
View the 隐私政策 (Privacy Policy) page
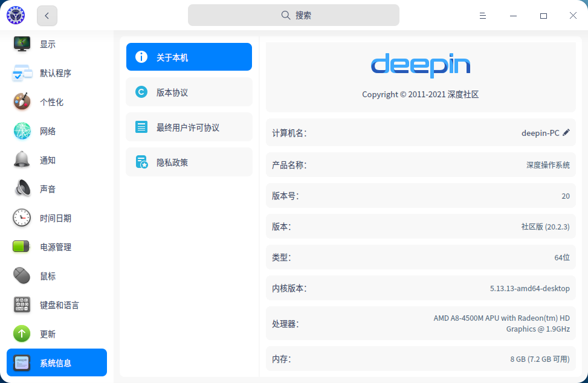[189, 161]
